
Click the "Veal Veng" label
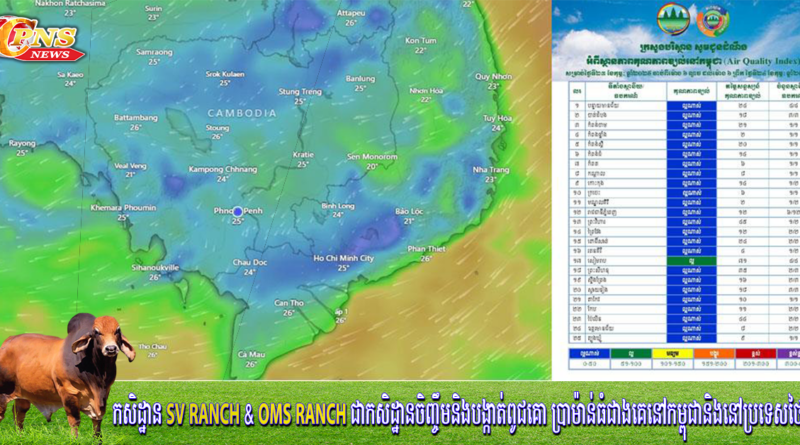[x=130, y=166]
